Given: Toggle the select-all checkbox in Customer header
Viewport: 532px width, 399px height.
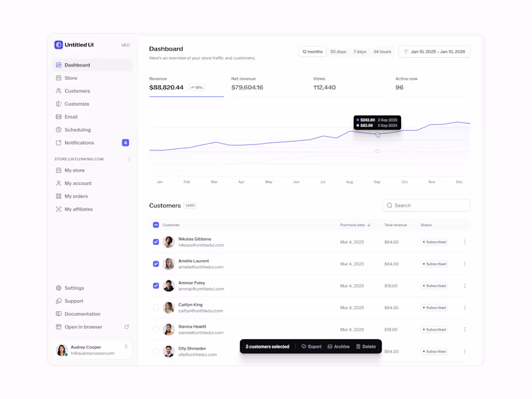Looking at the screenshot, I should 156,225.
